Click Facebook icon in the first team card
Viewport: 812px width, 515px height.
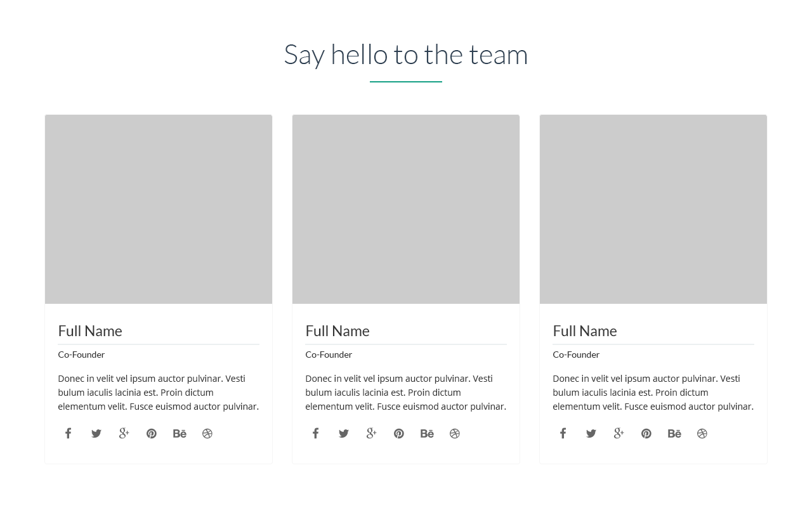(x=68, y=433)
